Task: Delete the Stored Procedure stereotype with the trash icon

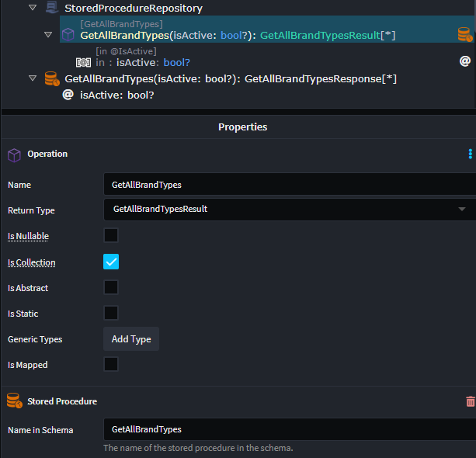Action: pos(471,401)
